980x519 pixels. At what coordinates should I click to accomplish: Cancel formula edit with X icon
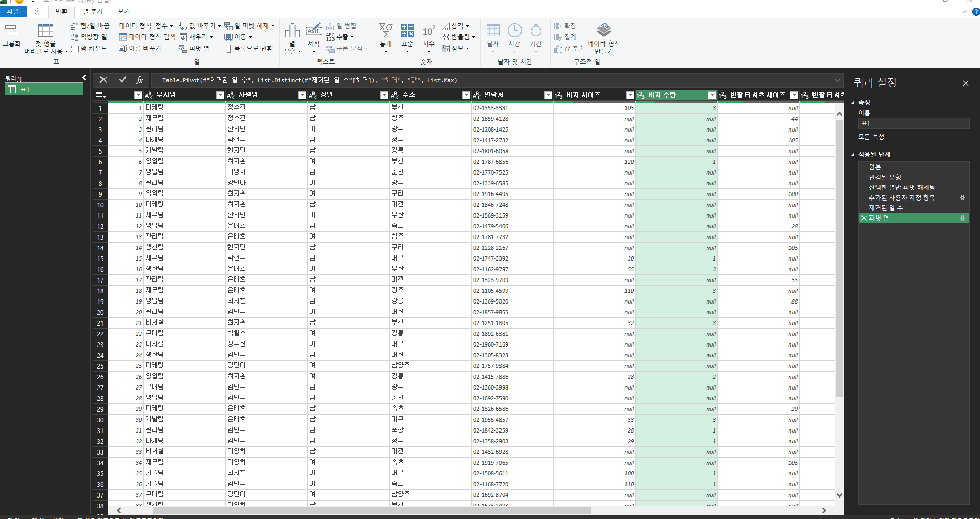pyautogui.click(x=103, y=80)
